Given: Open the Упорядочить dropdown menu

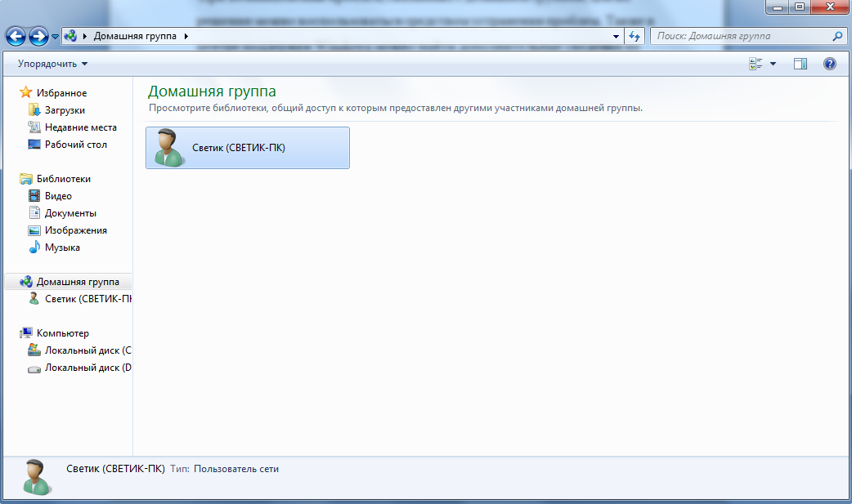Looking at the screenshot, I should 52,64.
